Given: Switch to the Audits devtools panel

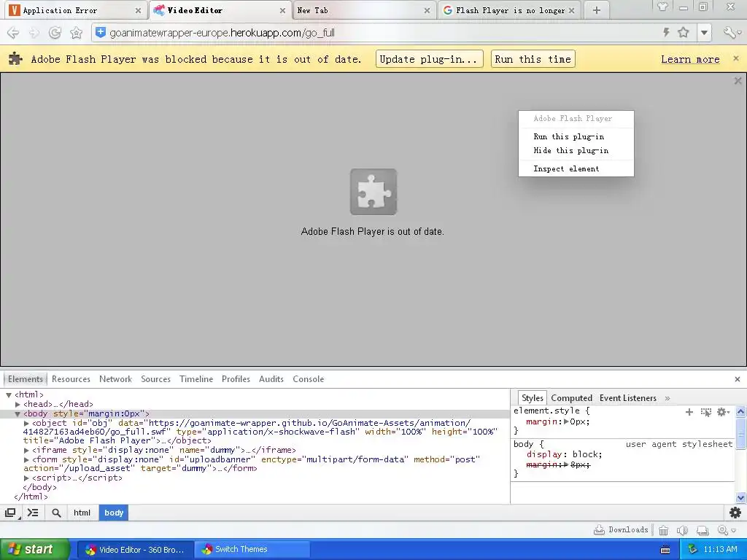Looking at the screenshot, I should [271, 379].
